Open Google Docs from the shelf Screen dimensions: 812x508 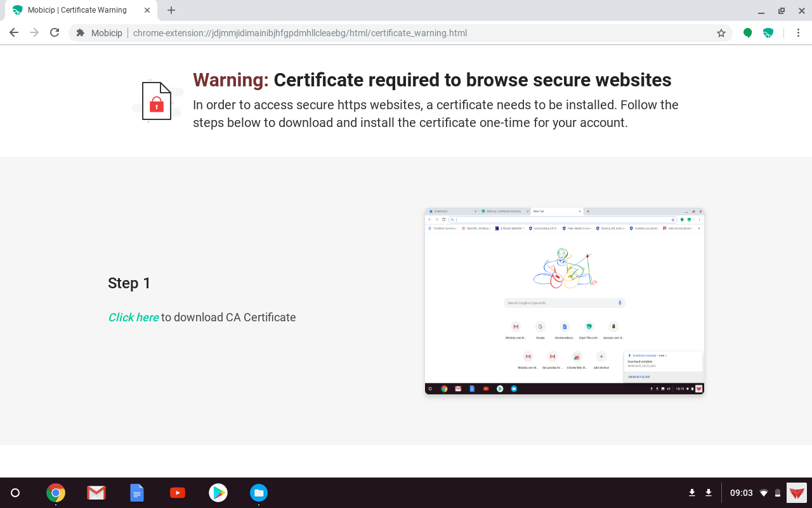point(137,493)
